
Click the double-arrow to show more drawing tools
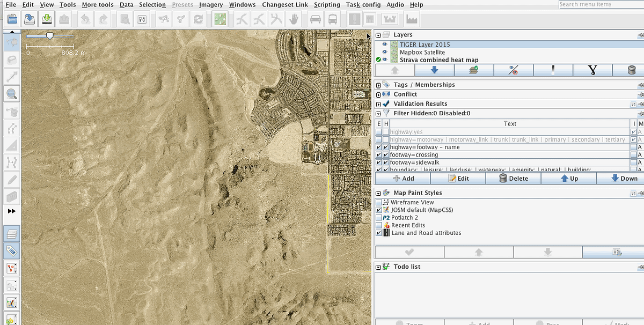tap(11, 210)
